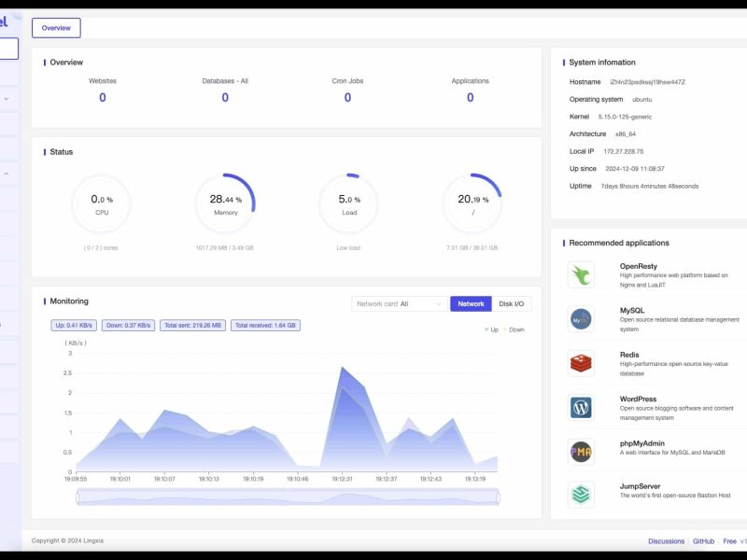
Task: Select the Network monitoring tab
Action: pos(471,303)
